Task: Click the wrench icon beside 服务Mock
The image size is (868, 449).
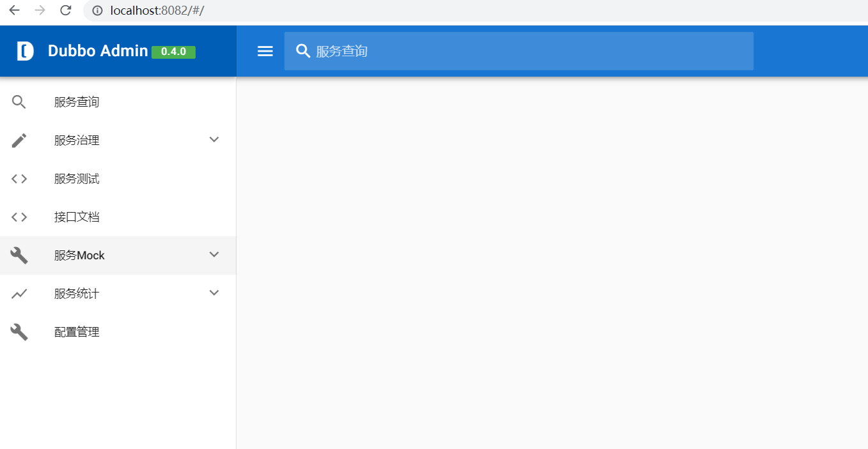Action: pos(19,255)
